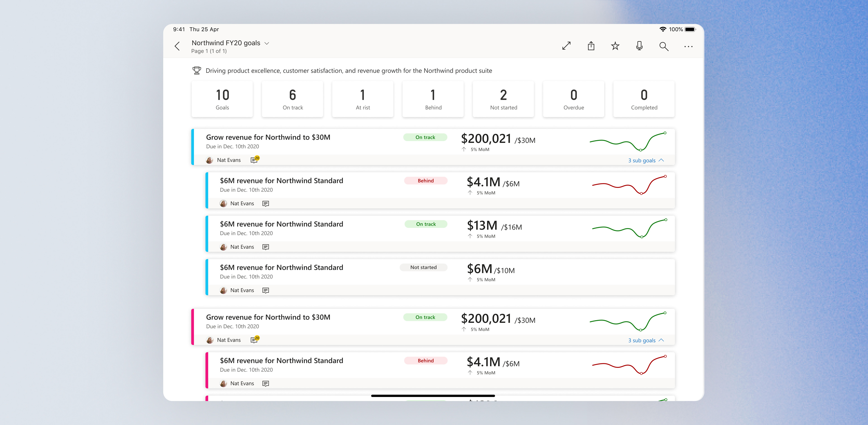Tap the microphone icon
This screenshot has height=425, width=868.
tap(639, 46)
